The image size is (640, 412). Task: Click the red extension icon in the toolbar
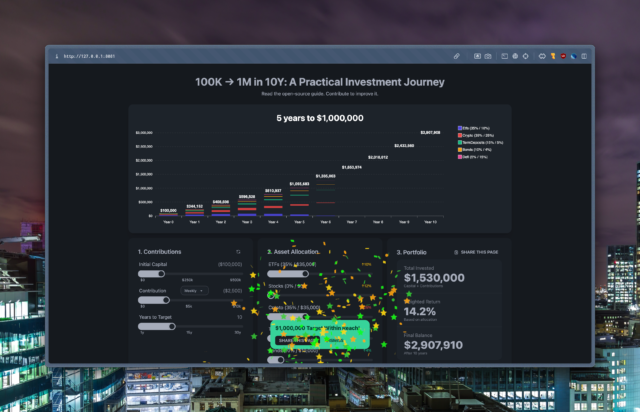point(563,56)
